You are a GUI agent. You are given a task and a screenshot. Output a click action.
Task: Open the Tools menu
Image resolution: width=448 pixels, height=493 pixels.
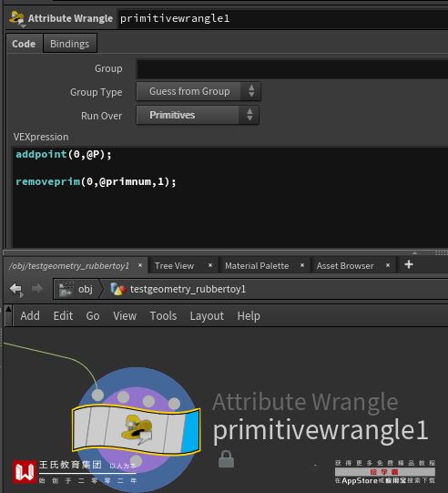(x=163, y=315)
